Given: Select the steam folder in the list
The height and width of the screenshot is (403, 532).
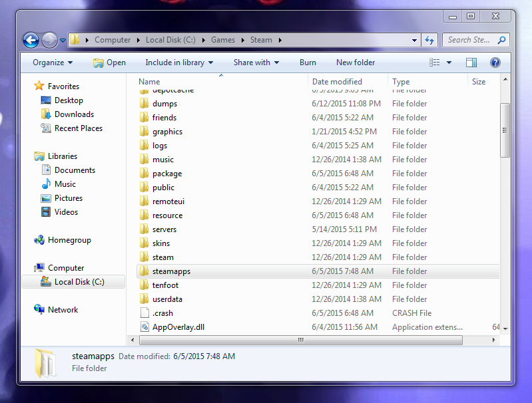Looking at the screenshot, I should (x=163, y=257).
